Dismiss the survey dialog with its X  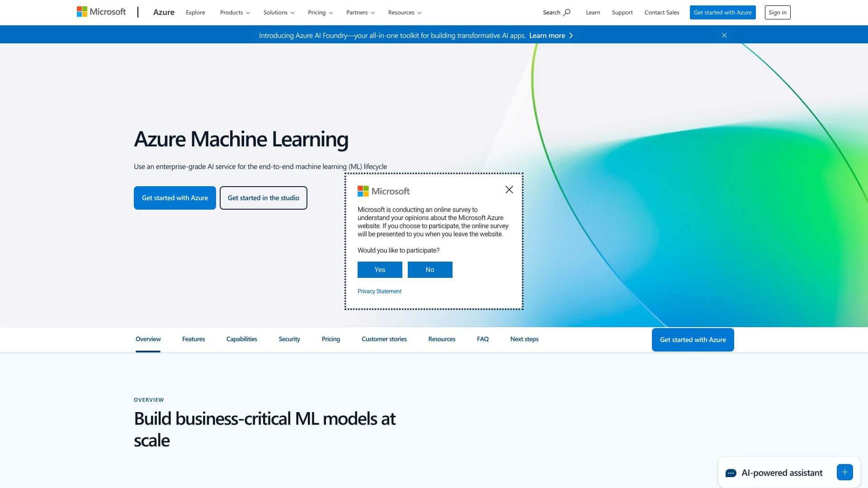pos(509,190)
